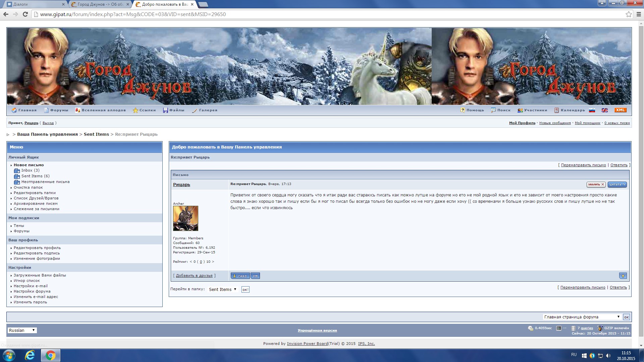Open the Inbox (3) folder
Screen dimensions: 644x362
[30, 170]
